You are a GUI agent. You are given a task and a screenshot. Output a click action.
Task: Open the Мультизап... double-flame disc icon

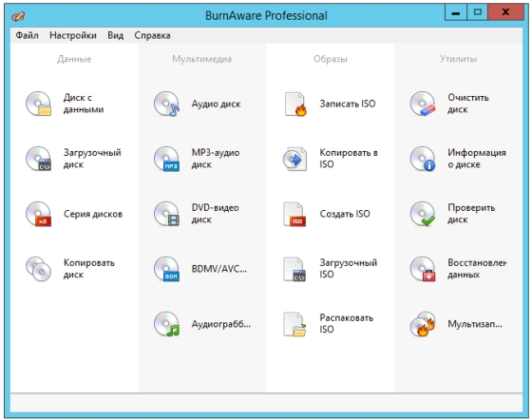[x=423, y=324]
